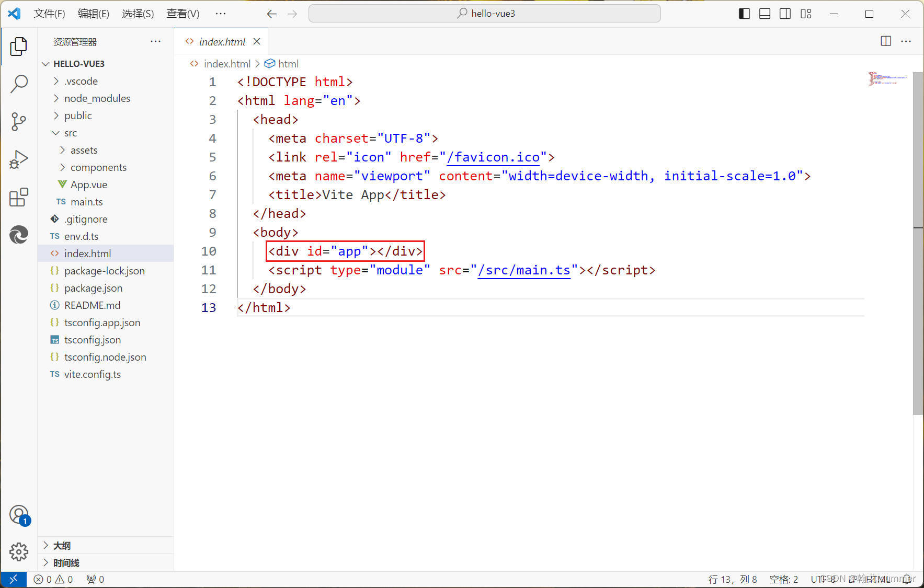Open the Accounts menu icon

19,515
